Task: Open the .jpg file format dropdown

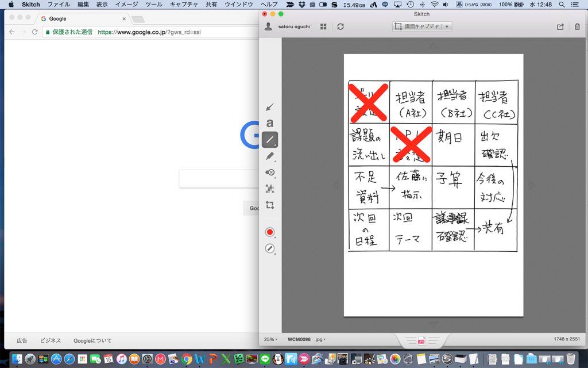Action: 320,339
